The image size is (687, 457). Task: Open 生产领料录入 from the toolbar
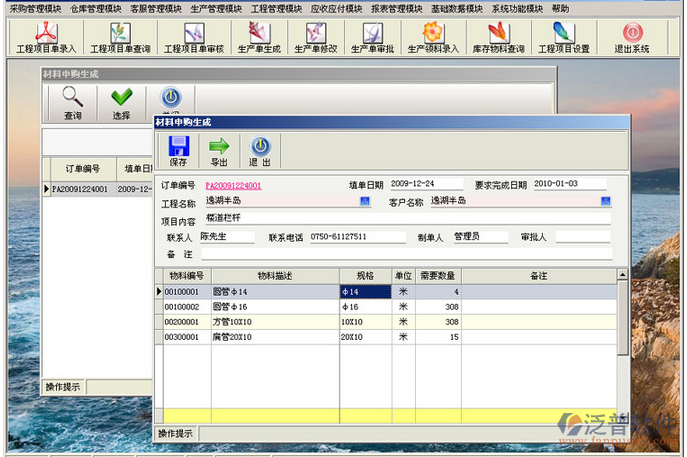pyautogui.click(x=433, y=37)
